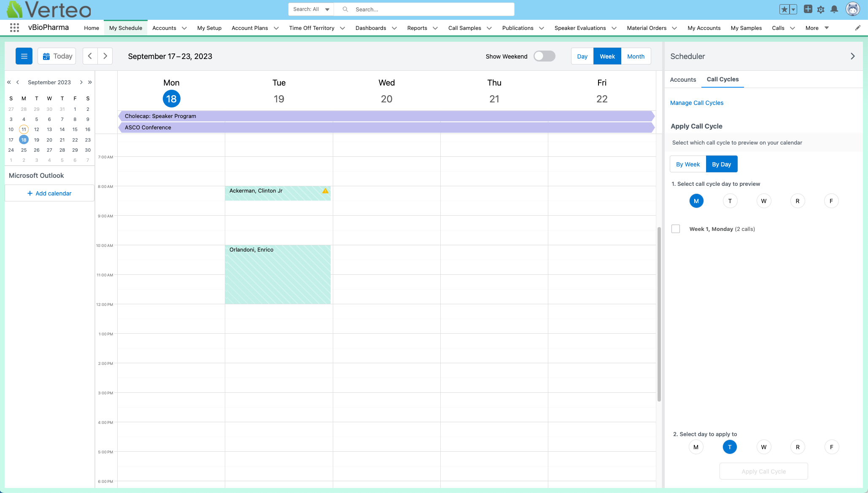This screenshot has height=493, width=868.
Task: Check the Week 1, Monday checkbox
Action: click(x=676, y=229)
